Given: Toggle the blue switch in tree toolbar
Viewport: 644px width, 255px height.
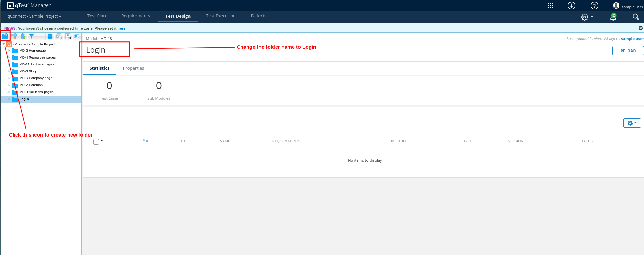Looking at the screenshot, I should tap(77, 36).
